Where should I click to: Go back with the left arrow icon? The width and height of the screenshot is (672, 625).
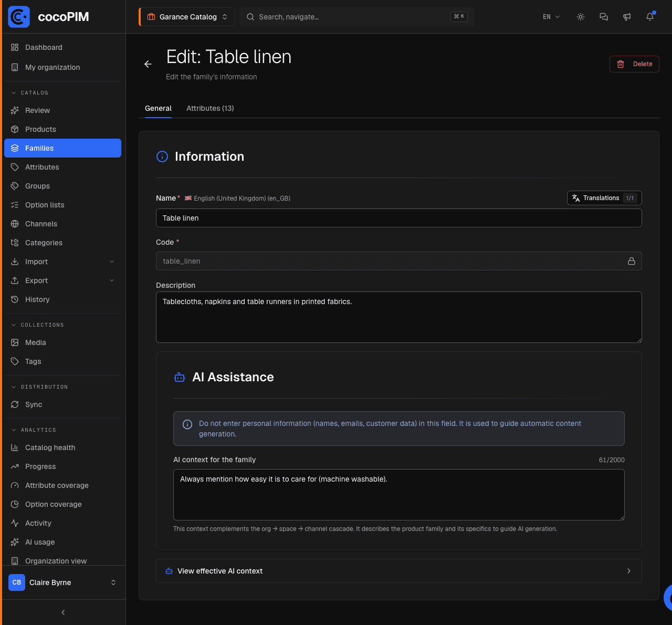point(148,64)
